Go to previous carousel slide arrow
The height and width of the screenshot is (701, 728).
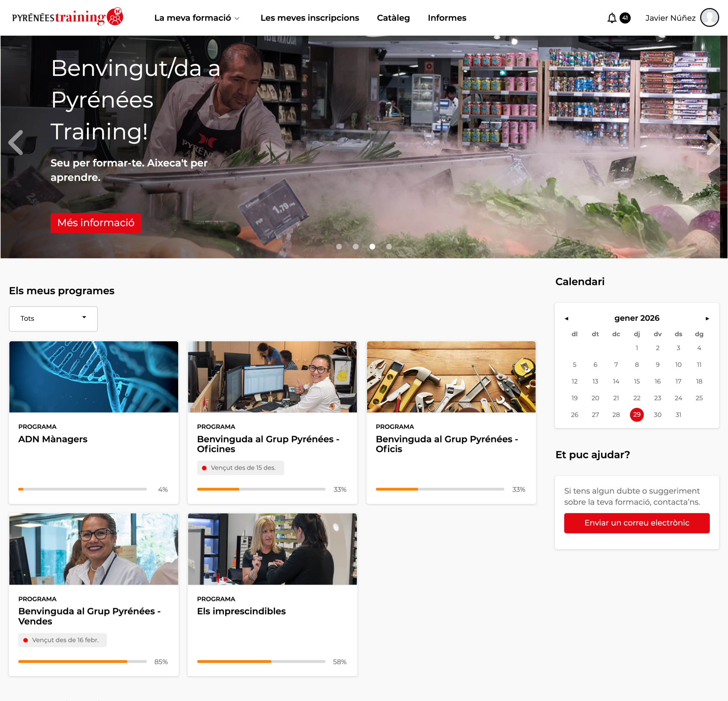point(16,142)
